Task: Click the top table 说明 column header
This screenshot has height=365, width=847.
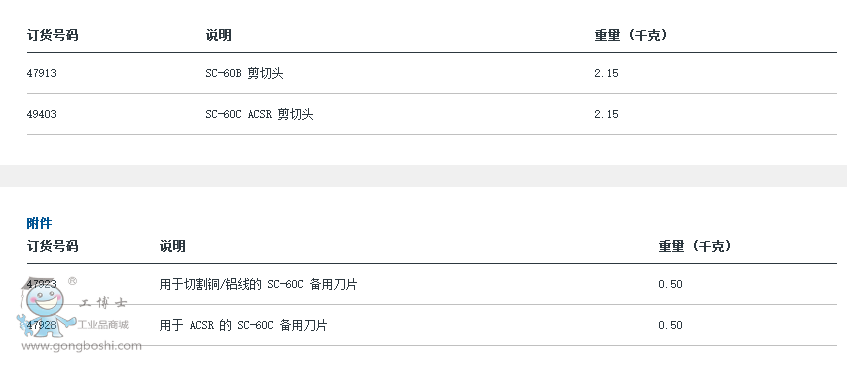Action: coord(218,36)
